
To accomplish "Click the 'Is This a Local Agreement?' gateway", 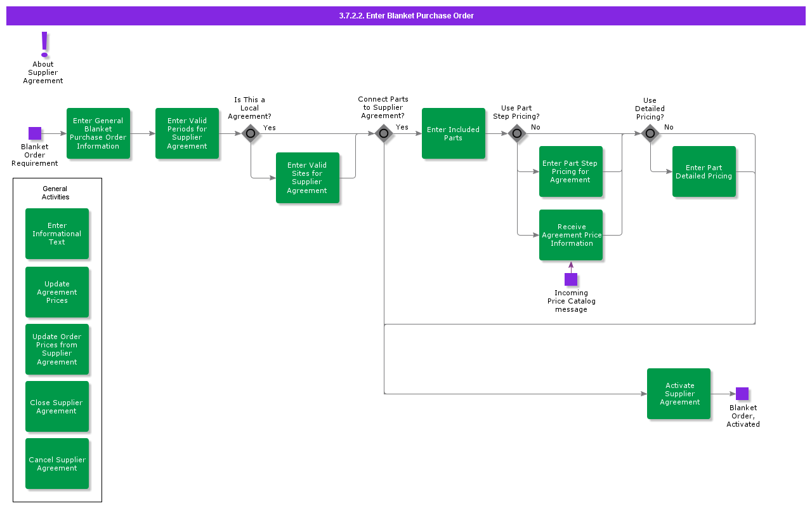I will 251,133.
